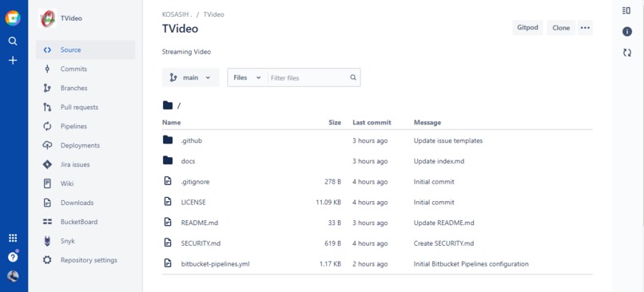Open Downloads in the sidebar

click(x=85, y=203)
